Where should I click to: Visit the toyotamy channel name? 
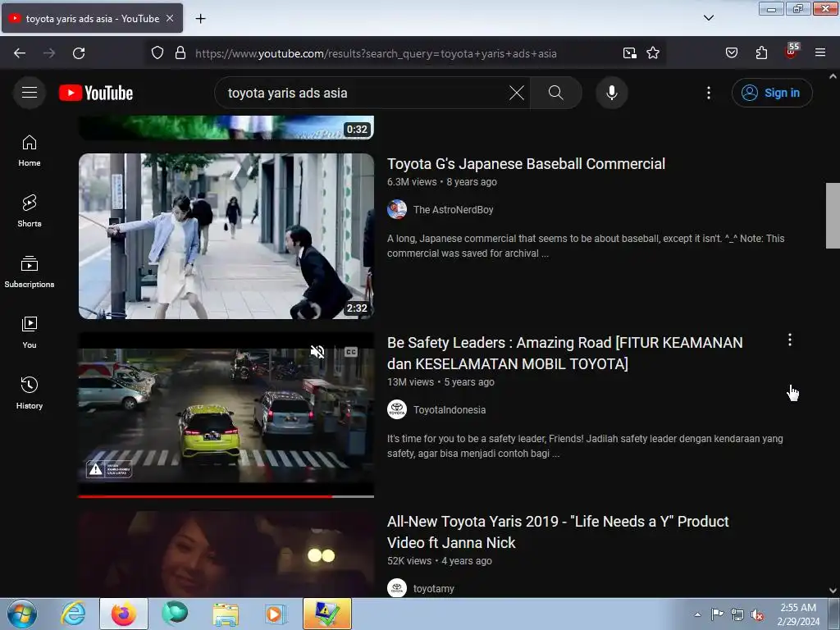(x=433, y=589)
